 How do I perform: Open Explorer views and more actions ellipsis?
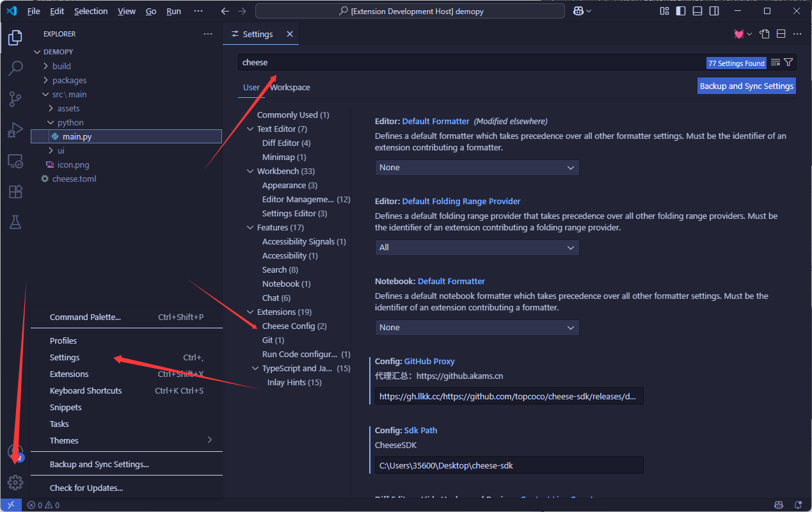coord(207,34)
